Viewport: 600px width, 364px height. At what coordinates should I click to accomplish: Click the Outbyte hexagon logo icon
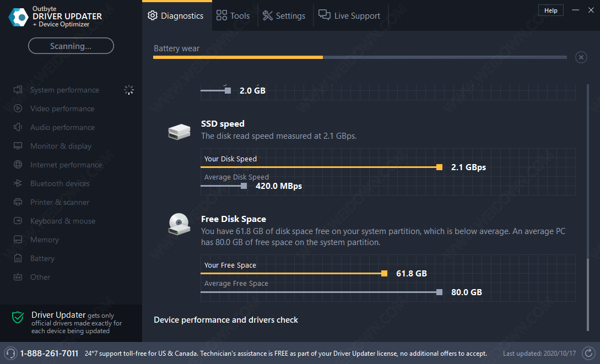point(19,17)
